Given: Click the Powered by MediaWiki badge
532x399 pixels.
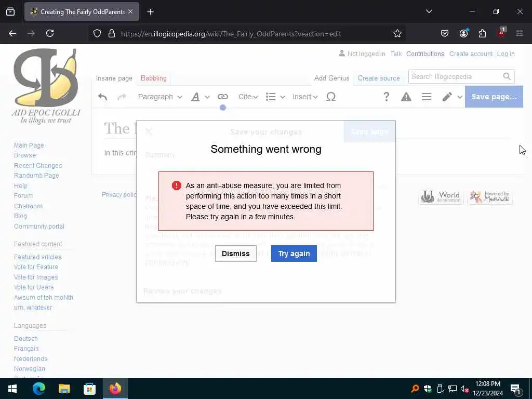Looking at the screenshot, I should [489, 197].
